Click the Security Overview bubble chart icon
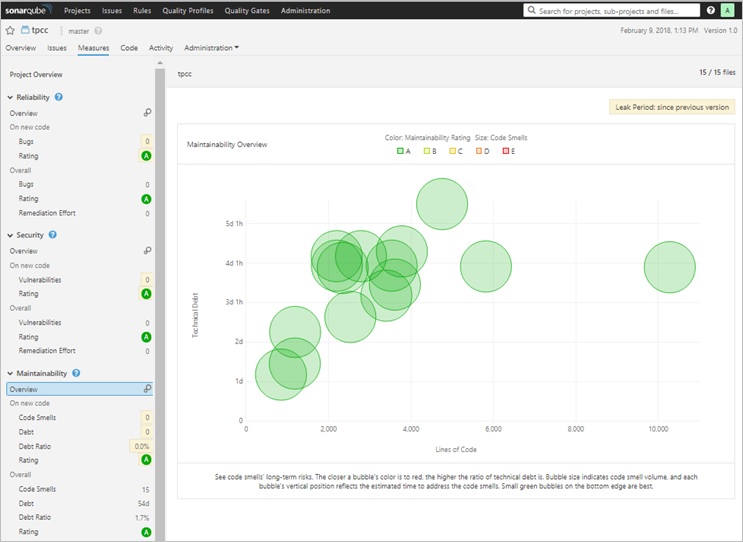This screenshot has height=542, width=743. 147,251
